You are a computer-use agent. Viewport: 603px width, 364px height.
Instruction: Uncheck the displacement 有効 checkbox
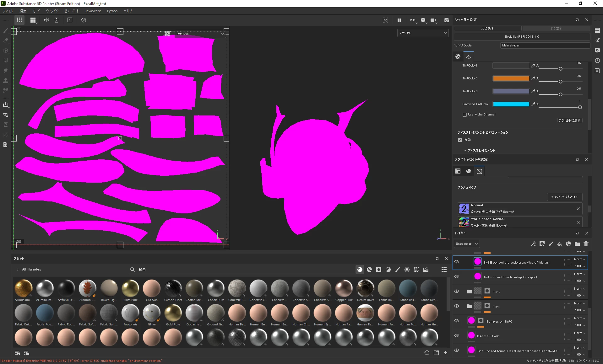point(460,140)
